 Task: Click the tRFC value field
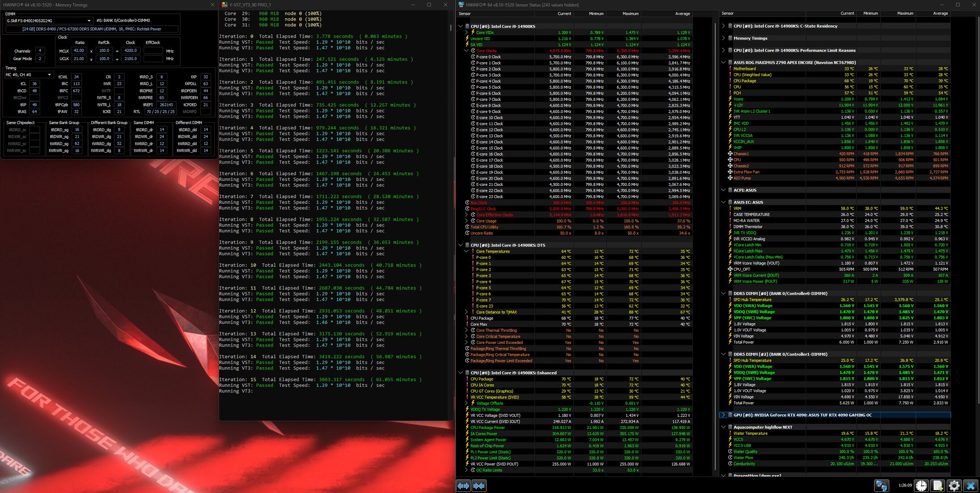coord(77,91)
